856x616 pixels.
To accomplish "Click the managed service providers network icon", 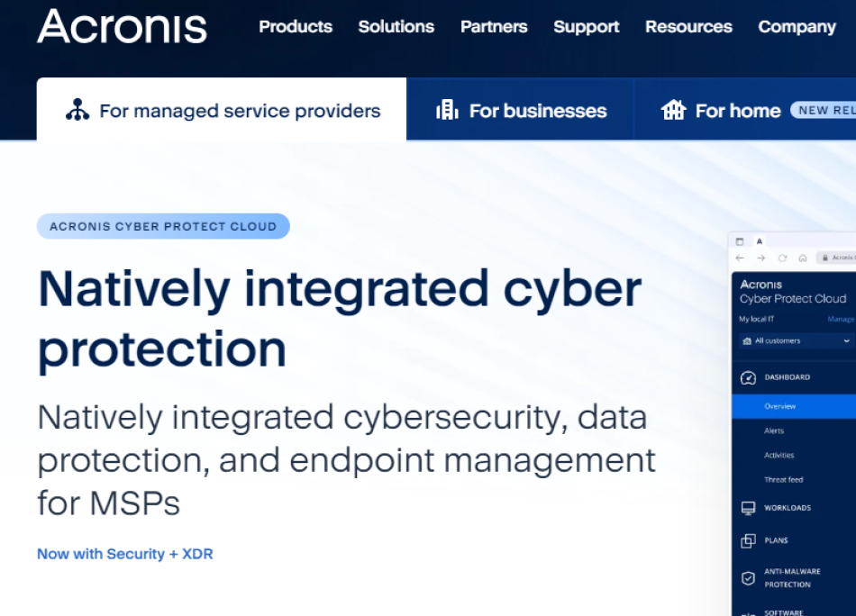I will point(77,111).
